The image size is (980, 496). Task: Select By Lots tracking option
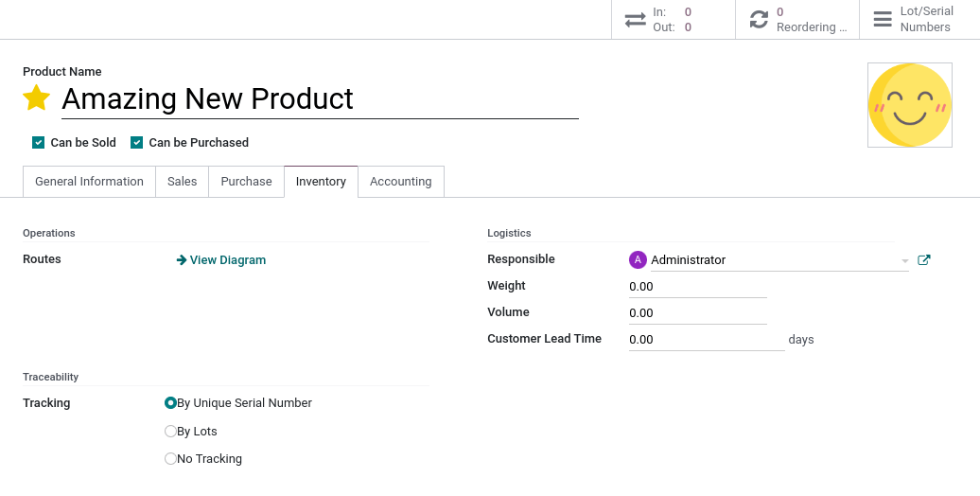click(x=171, y=432)
